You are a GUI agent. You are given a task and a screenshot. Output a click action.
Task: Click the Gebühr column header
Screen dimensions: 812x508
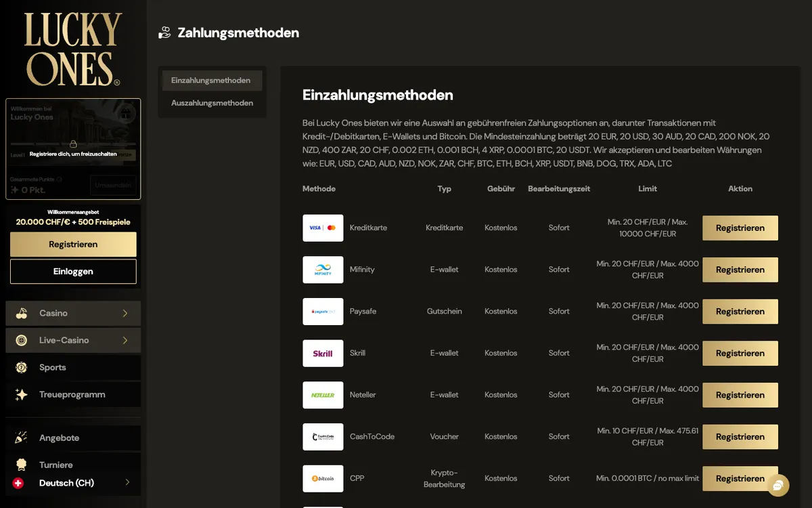click(x=501, y=189)
